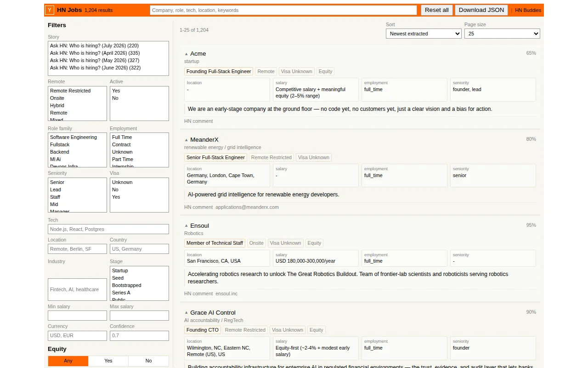Set Equity filter to Yes
The image size is (588, 368).
(108, 361)
